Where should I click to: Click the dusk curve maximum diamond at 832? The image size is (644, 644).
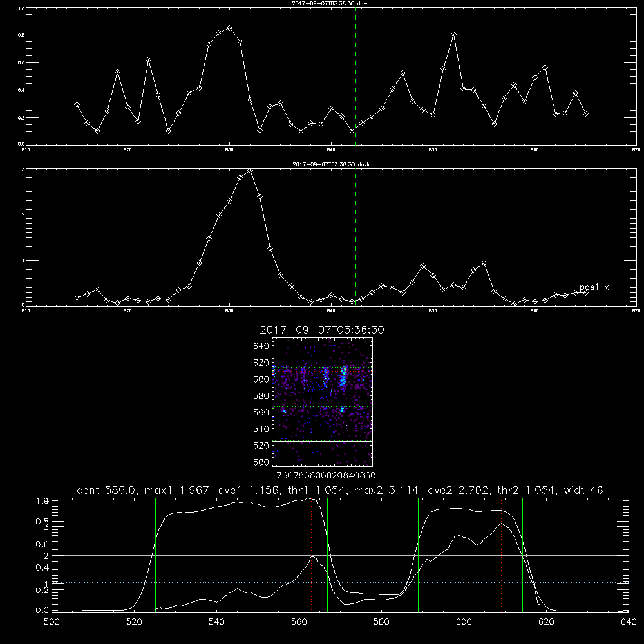250,170
